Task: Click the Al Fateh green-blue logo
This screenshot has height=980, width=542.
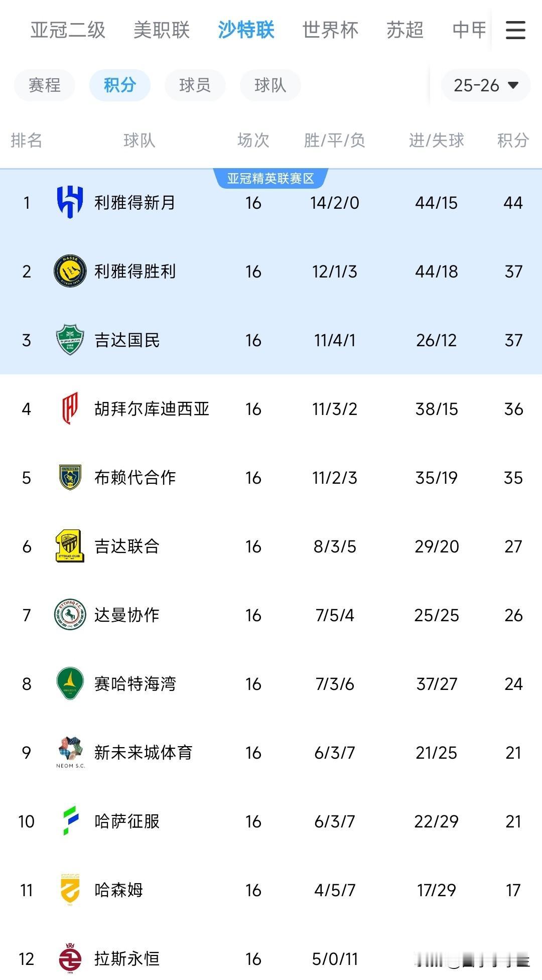Action: [x=70, y=821]
